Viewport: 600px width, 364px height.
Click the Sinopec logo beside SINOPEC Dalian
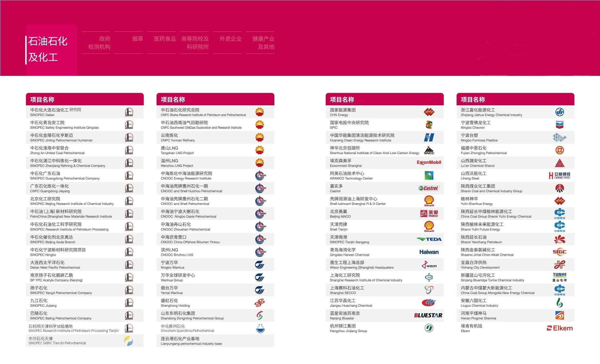click(129, 112)
